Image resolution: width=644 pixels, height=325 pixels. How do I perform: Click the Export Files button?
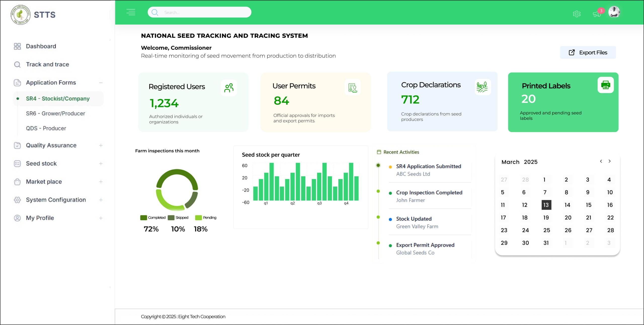click(588, 52)
